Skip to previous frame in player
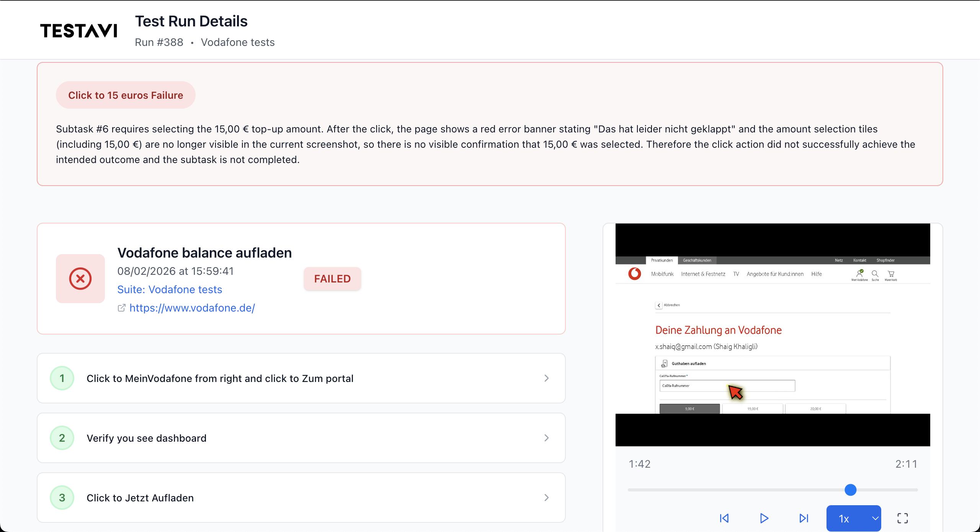980x532 pixels. coord(724,518)
